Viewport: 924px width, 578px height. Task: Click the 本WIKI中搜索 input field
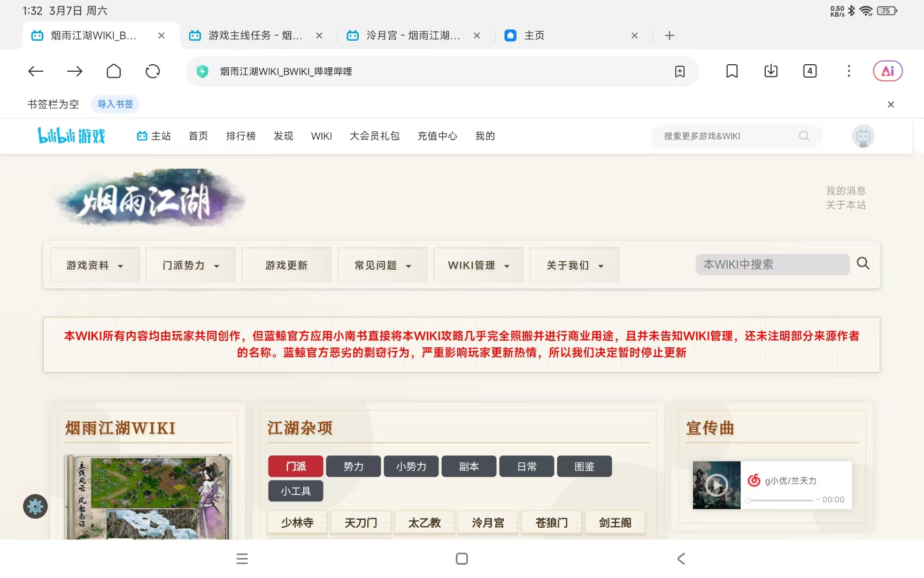tap(772, 264)
